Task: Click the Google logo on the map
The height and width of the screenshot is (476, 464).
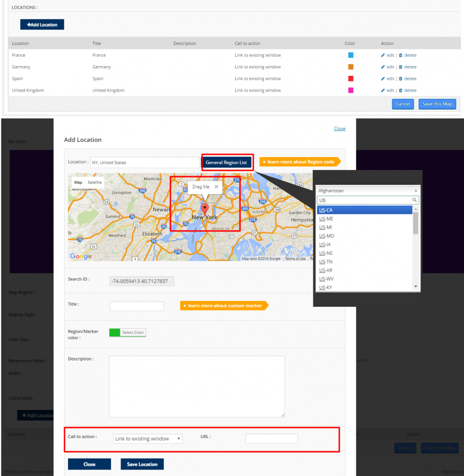Action: 81,256
